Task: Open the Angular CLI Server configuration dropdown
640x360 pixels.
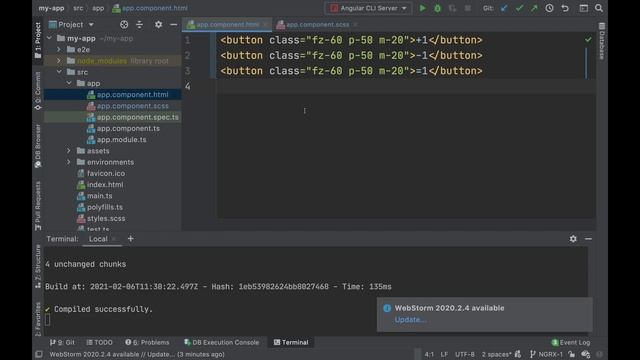Action: pos(369,8)
